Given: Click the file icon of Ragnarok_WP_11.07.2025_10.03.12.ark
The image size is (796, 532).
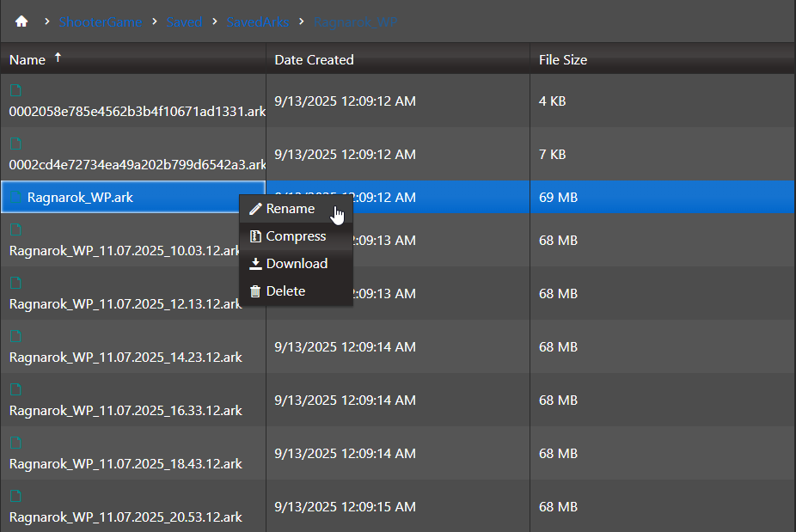Looking at the screenshot, I should coord(15,229).
